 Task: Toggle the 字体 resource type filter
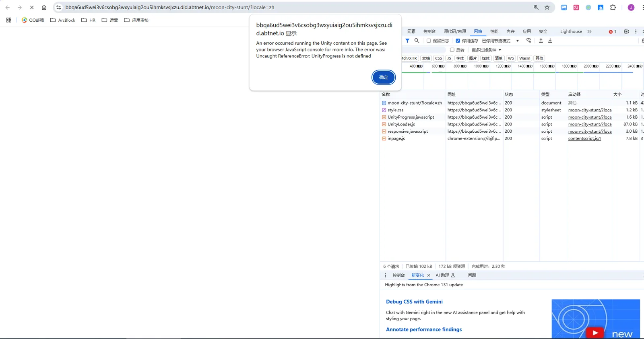click(x=460, y=58)
